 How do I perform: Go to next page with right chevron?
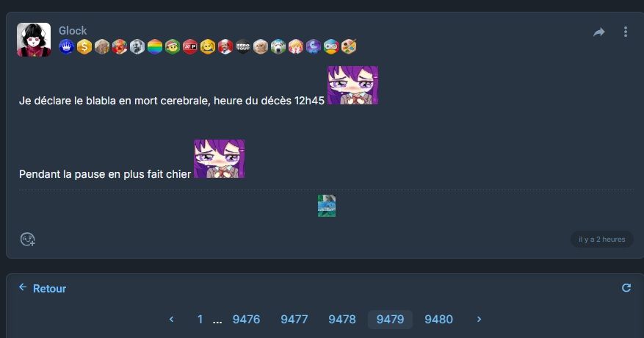point(479,319)
